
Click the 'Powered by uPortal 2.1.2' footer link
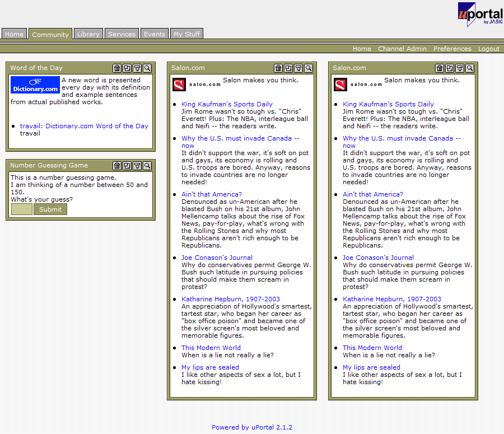point(252,427)
